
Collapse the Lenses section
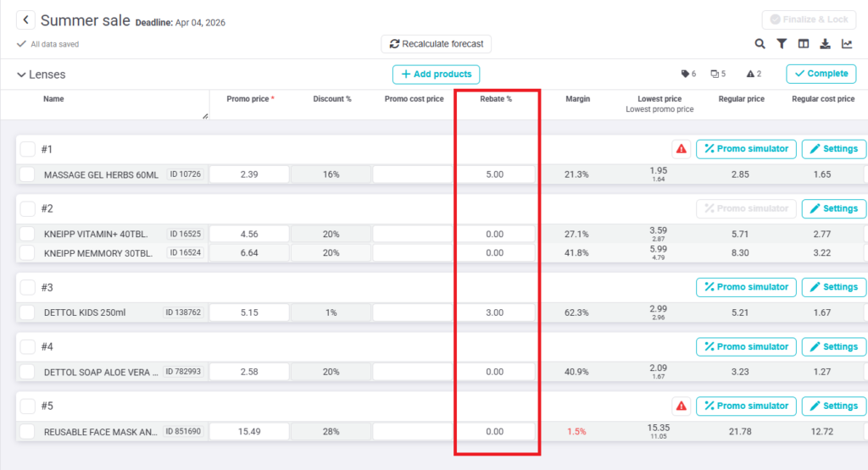point(21,75)
